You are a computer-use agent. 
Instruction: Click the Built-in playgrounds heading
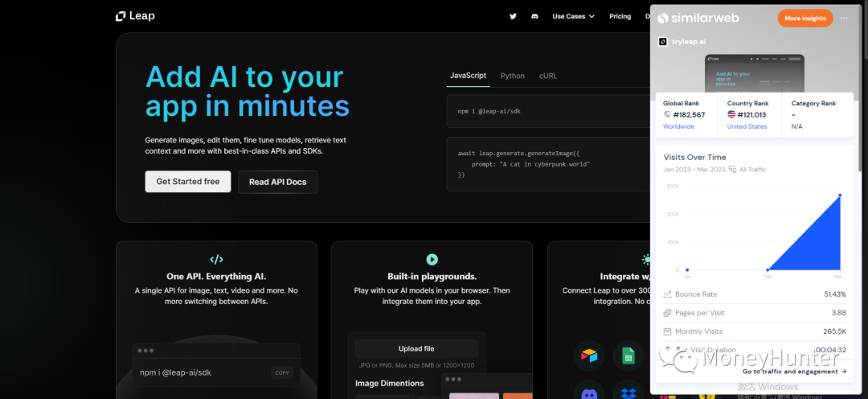[432, 277]
